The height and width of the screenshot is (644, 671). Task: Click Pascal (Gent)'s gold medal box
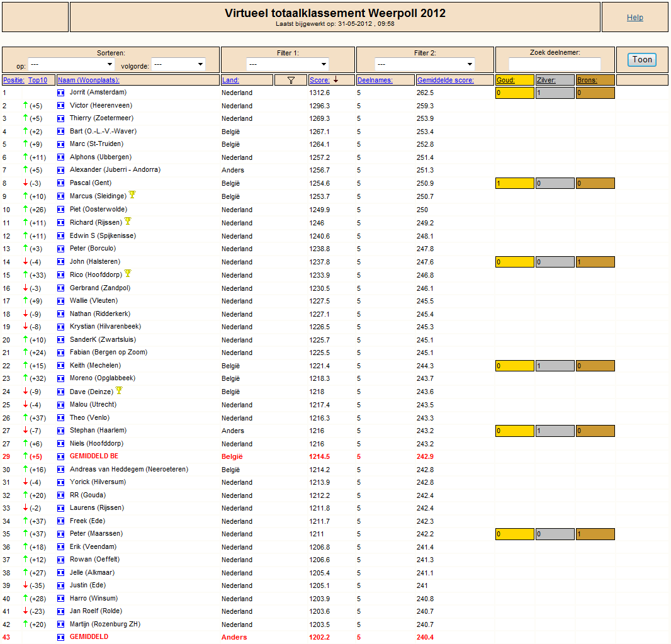pos(515,183)
